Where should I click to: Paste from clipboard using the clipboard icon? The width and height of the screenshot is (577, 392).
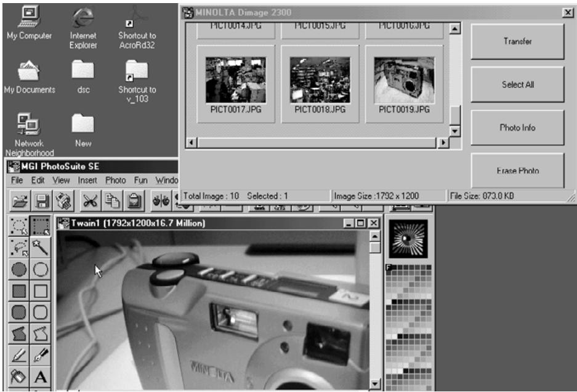pyautogui.click(x=134, y=201)
